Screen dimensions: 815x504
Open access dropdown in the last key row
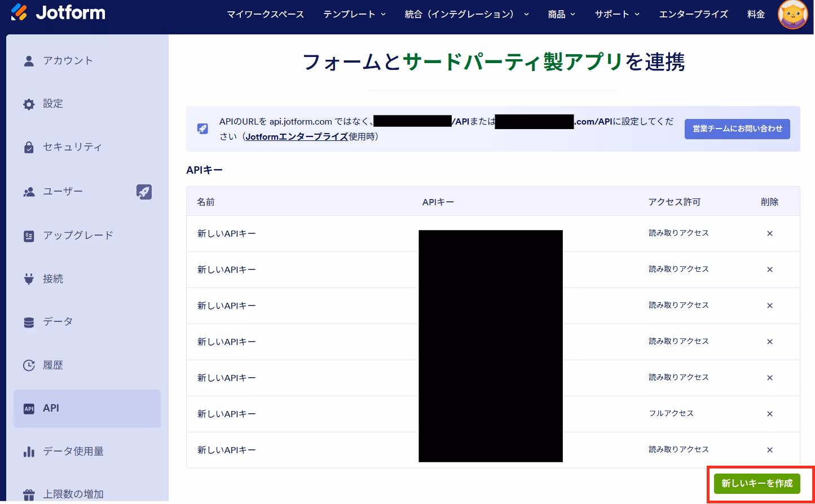coord(679,449)
